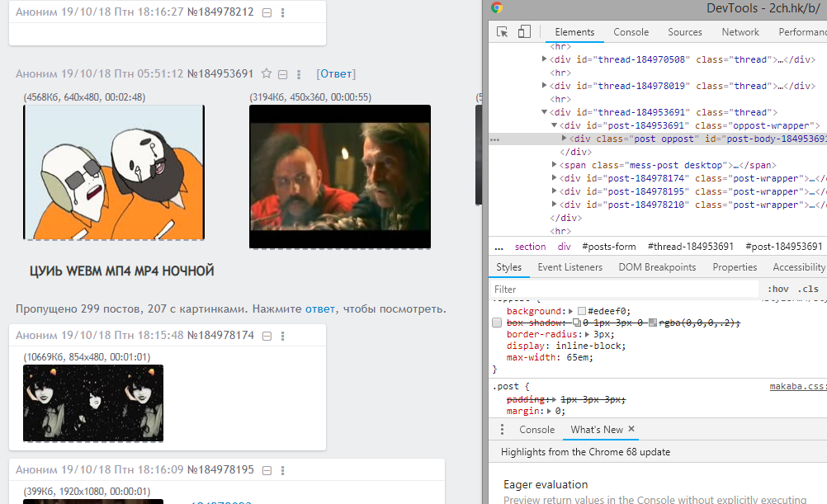Screen dimensions: 827x504
Task: Click the ellipsis at the breadcrumb start
Action: 499,247
